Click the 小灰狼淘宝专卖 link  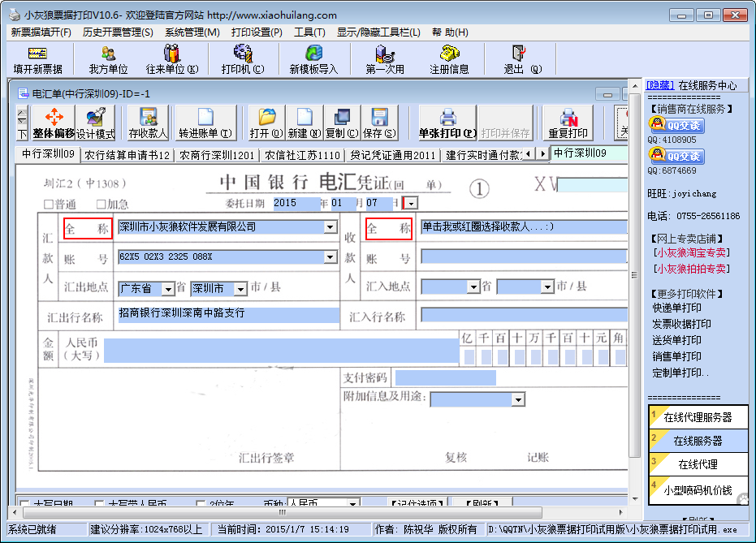coord(691,252)
